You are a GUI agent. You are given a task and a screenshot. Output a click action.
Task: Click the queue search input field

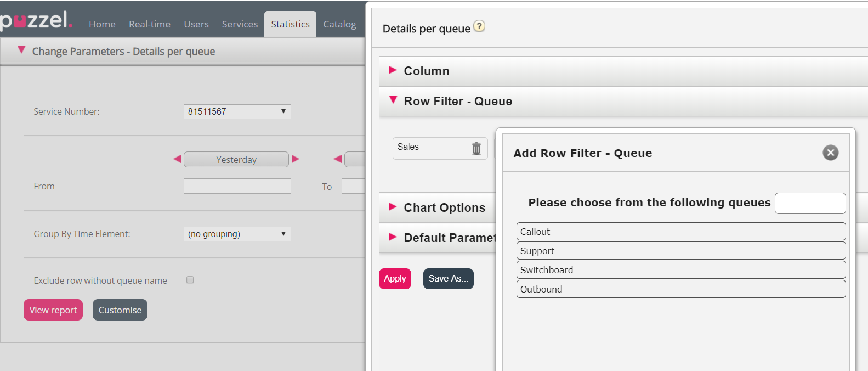809,203
